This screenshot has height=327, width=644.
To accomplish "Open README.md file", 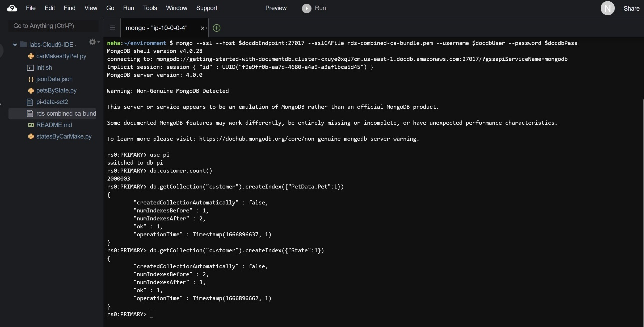I will tap(54, 125).
